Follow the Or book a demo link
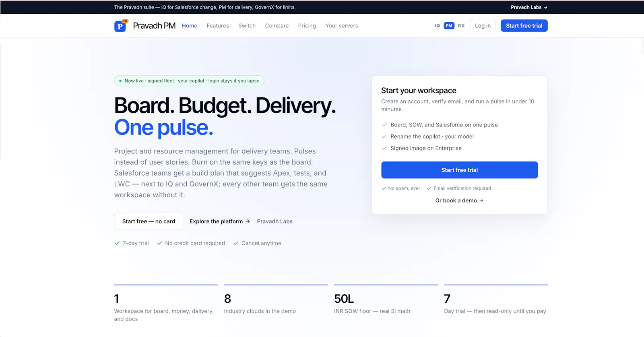 460,201
